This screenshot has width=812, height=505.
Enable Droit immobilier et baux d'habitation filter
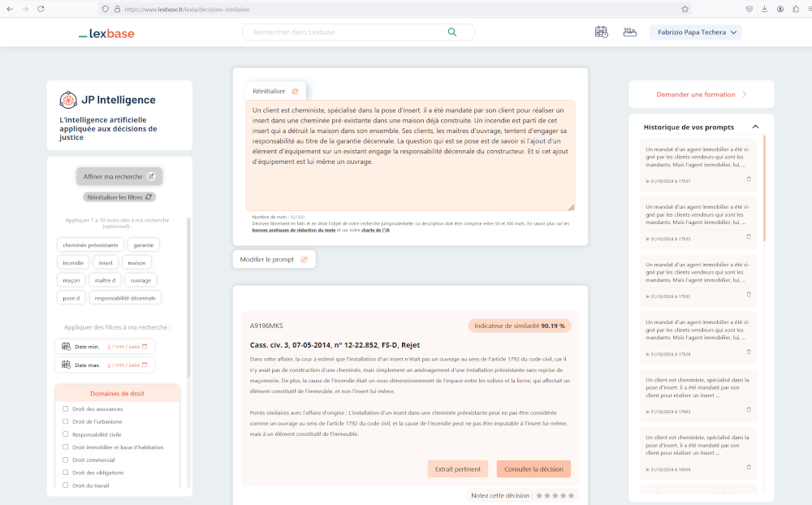[65, 447]
